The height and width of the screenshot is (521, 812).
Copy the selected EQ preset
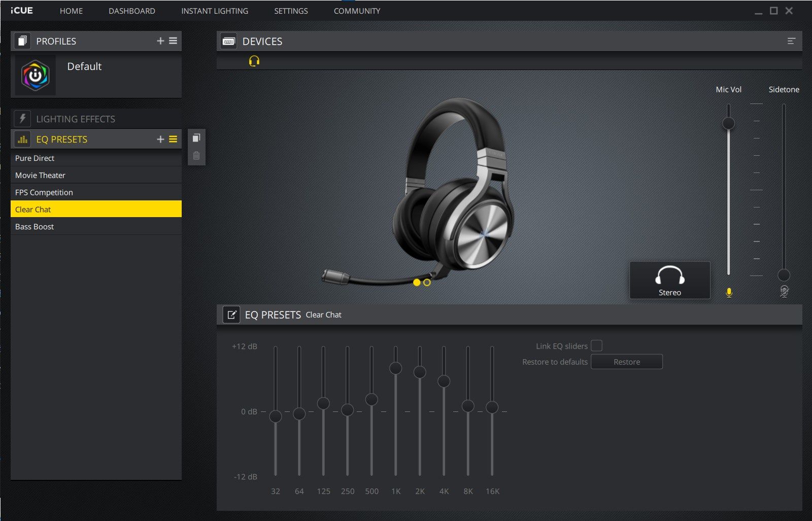pyautogui.click(x=196, y=137)
